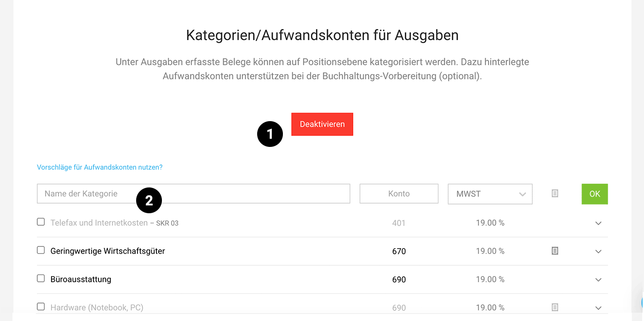
Task: Check the Büroausstattung checkbox
Action: pos(40,278)
